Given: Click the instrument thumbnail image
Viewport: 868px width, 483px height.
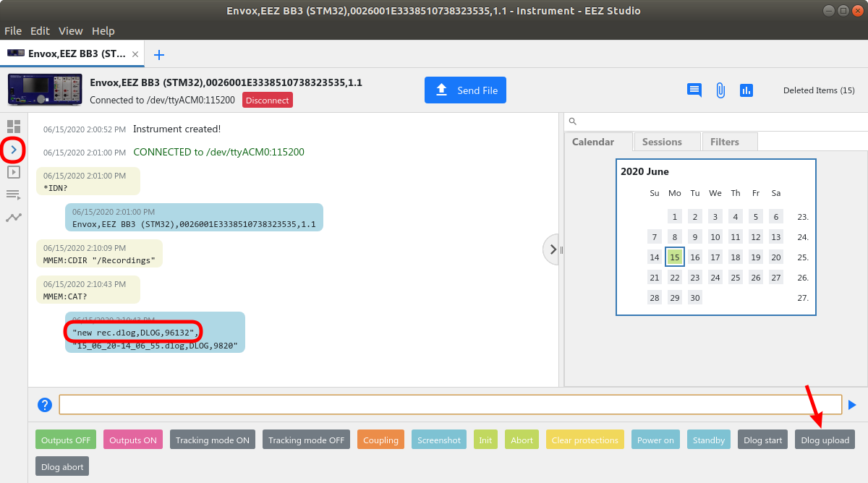Looking at the screenshot, I should 45,90.
